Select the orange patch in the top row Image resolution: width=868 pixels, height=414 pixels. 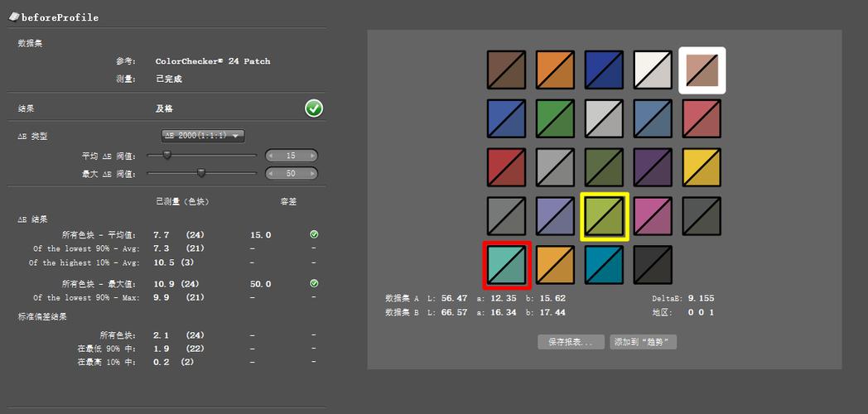tap(555, 70)
